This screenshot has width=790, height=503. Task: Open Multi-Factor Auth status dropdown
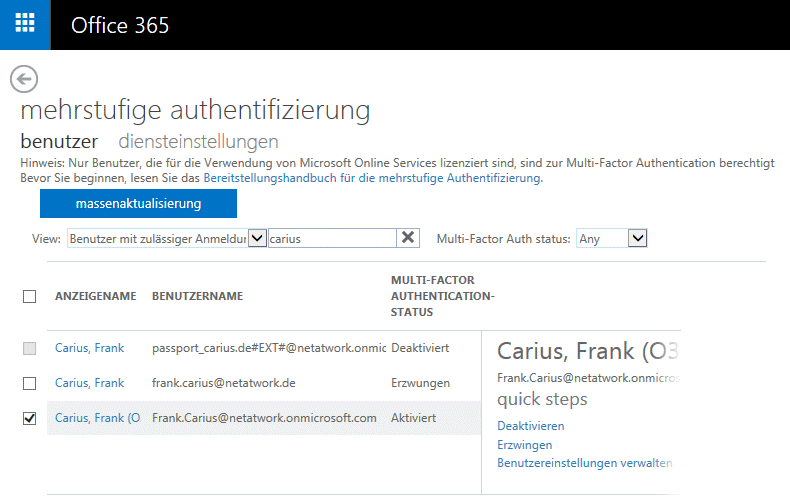coord(612,238)
